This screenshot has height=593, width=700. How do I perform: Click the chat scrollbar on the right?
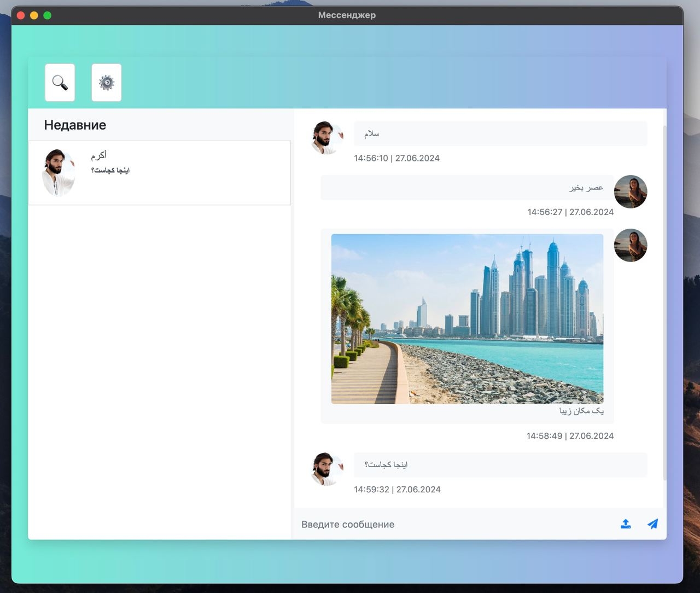[x=664, y=301]
